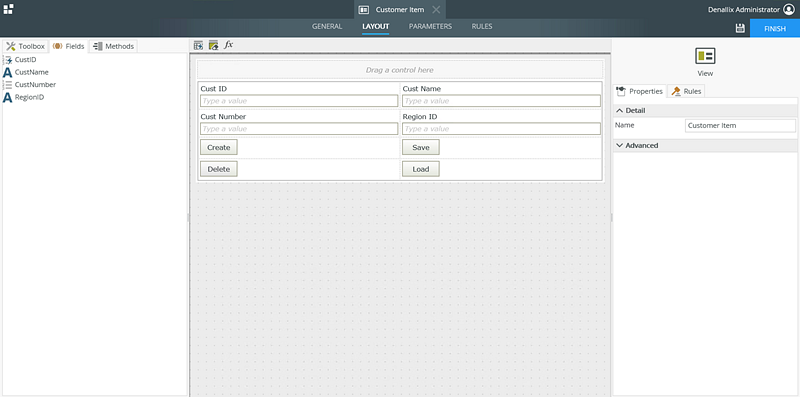Open the Rules tab in properties panel
The height and width of the screenshot is (397, 800).
click(x=686, y=91)
